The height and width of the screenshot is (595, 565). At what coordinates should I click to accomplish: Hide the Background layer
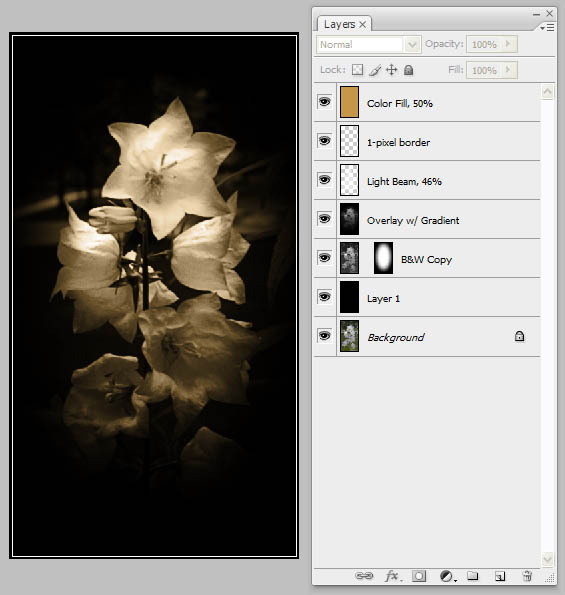tap(324, 336)
